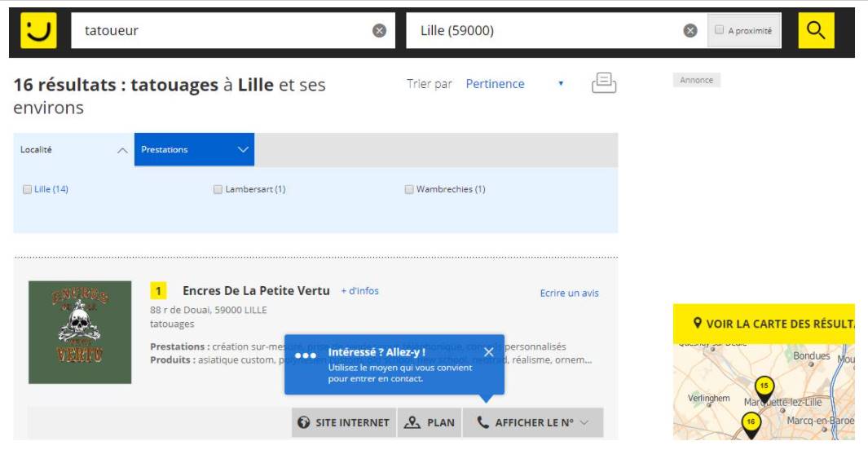The width and height of the screenshot is (868, 450).
Task: Click the print results icon
Action: coord(603,83)
